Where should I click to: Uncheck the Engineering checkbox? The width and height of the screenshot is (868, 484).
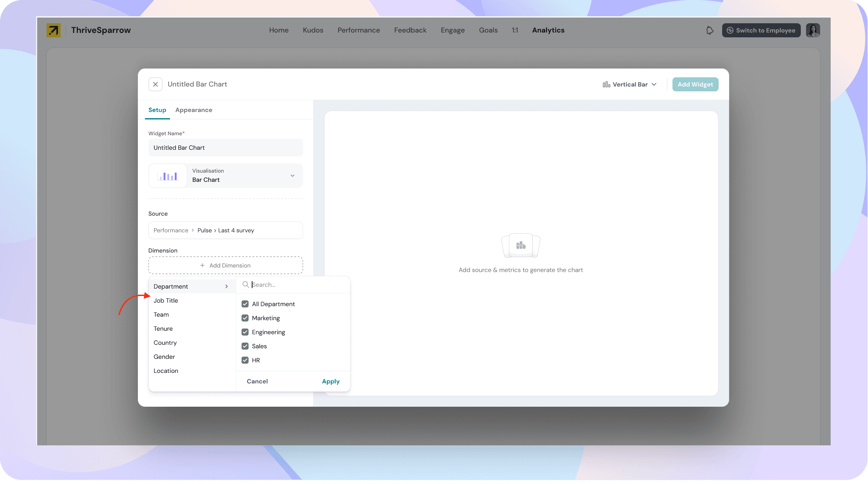tap(245, 332)
